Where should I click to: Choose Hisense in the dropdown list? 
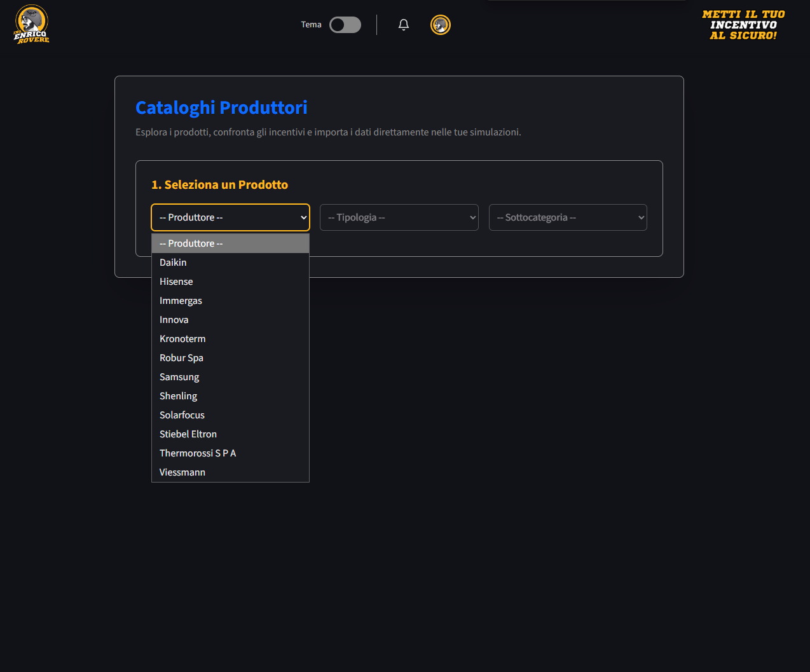click(176, 282)
